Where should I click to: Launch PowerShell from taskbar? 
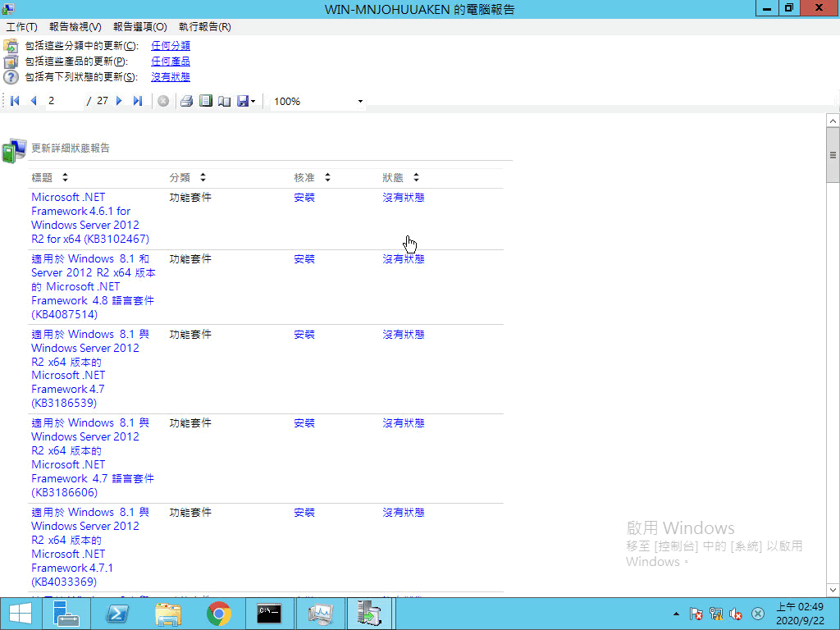pyautogui.click(x=116, y=614)
